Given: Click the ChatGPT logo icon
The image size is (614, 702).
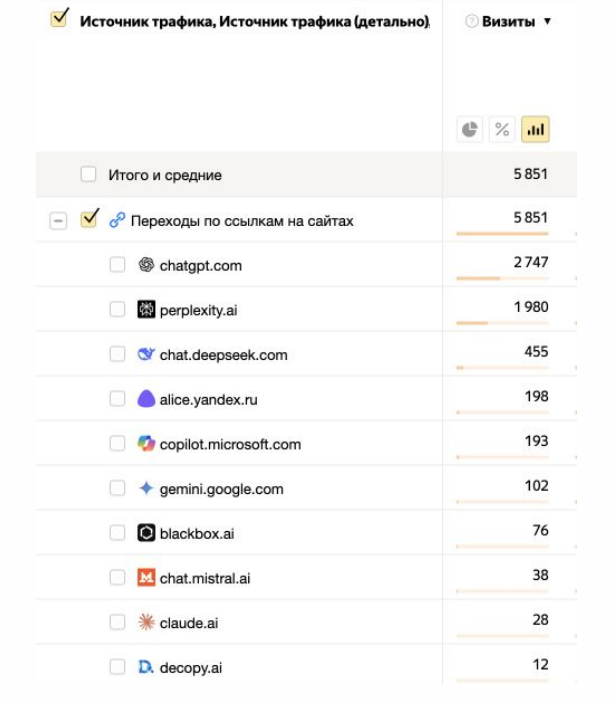Looking at the screenshot, I should pos(147,265).
